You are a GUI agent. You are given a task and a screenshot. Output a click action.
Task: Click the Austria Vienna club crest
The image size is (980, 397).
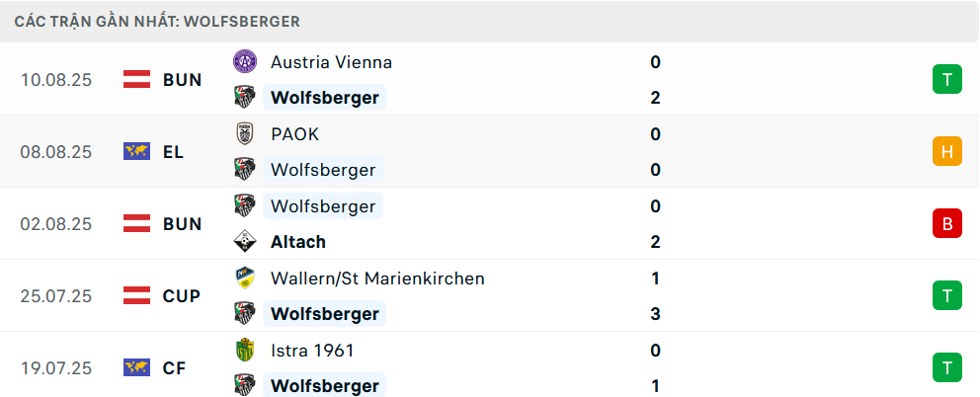(x=244, y=62)
